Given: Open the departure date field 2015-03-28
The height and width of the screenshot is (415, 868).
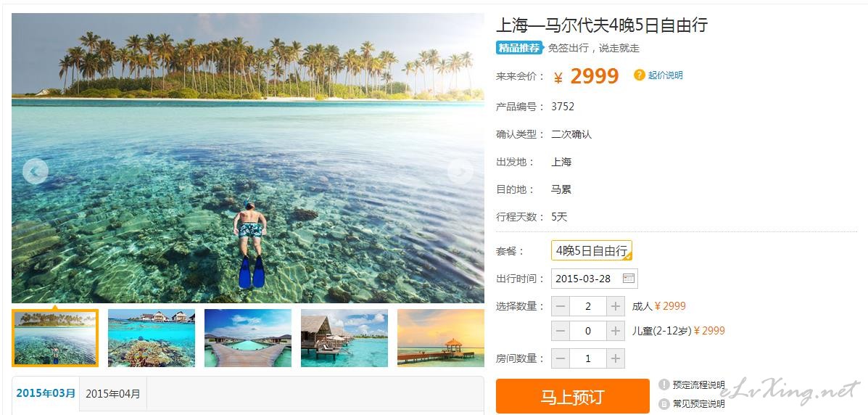Looking at the screenshot, I should (x=595, y=278).
